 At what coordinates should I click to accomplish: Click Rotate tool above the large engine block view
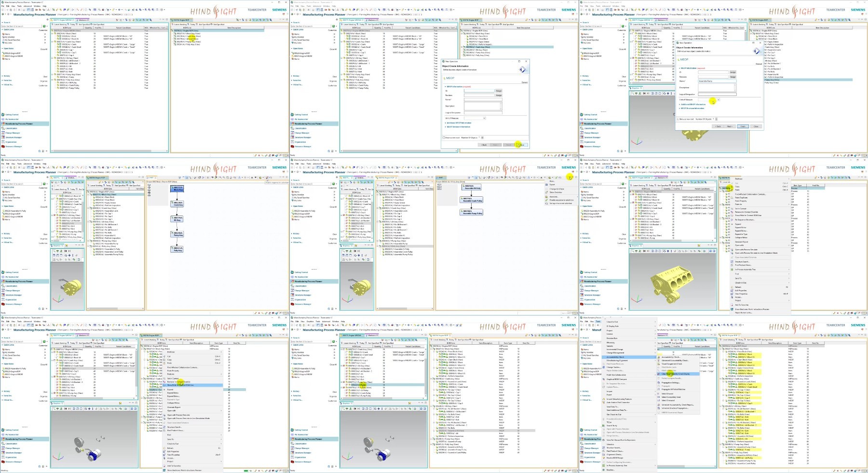coord(665,251)
